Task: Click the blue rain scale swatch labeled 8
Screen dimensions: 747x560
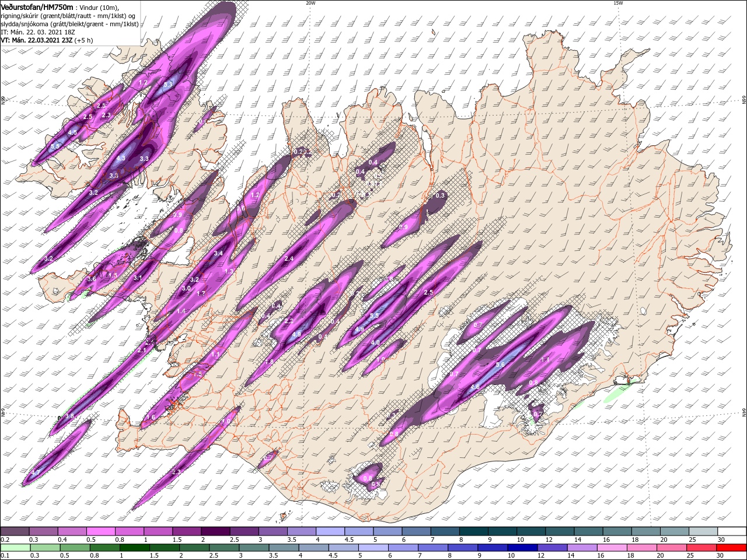Action: [462, 548]
